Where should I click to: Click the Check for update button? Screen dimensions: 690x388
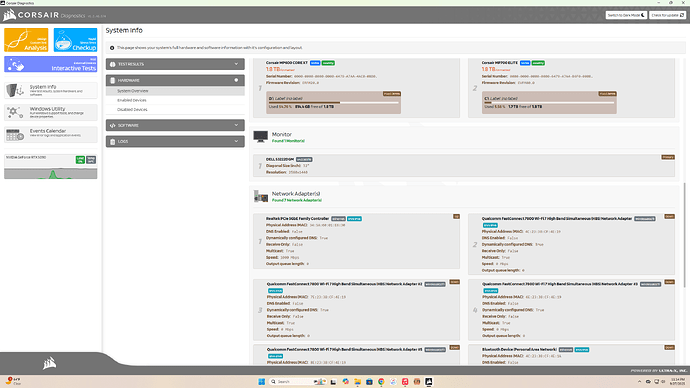668,15
